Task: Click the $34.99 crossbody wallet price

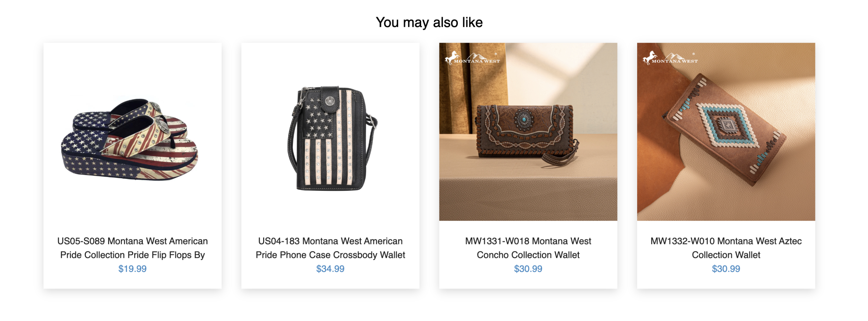Action: pos(330,268)
